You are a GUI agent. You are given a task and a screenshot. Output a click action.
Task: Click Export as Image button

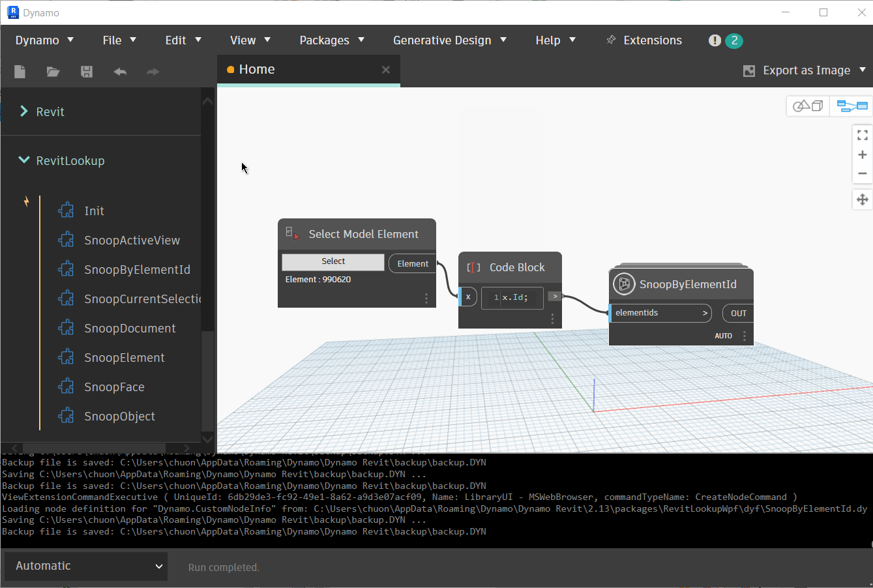805,70
